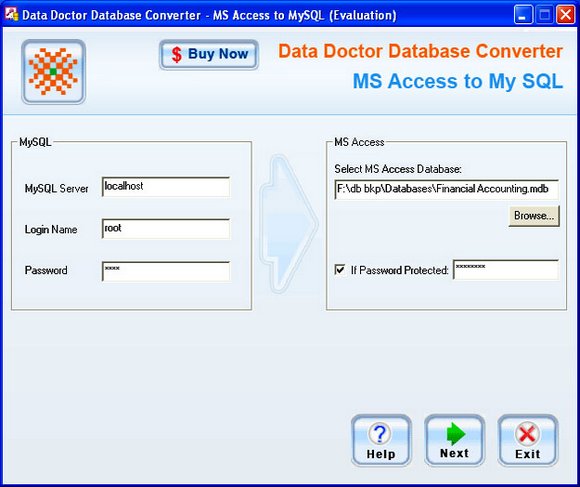Proceed with the green arrow Next button

[454, 440]
